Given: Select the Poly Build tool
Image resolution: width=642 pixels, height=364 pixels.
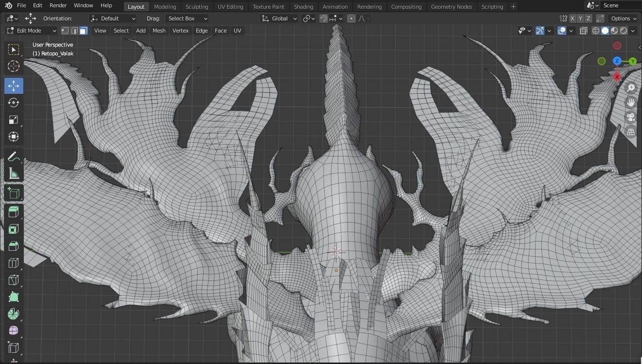Looking at the screenshot, I should (x=14, y=297).
